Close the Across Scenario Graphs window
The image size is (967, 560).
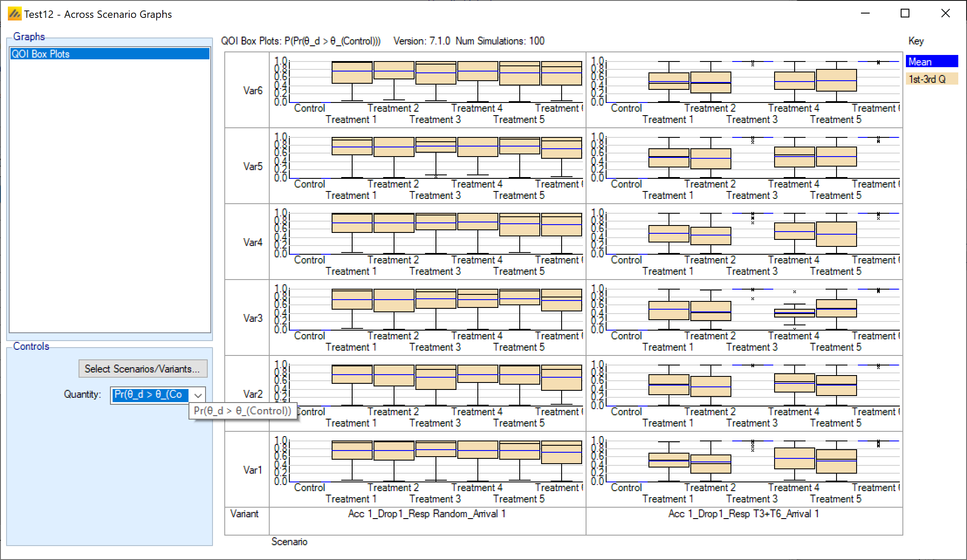945,14
